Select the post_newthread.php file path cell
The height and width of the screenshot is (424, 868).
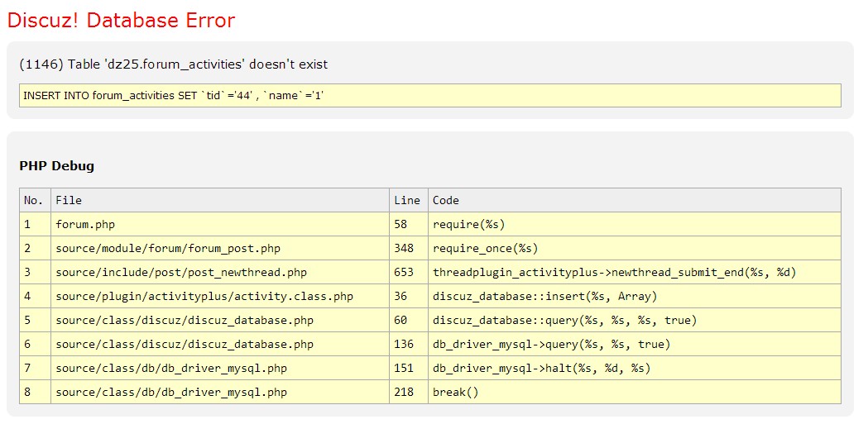point(181,272)
